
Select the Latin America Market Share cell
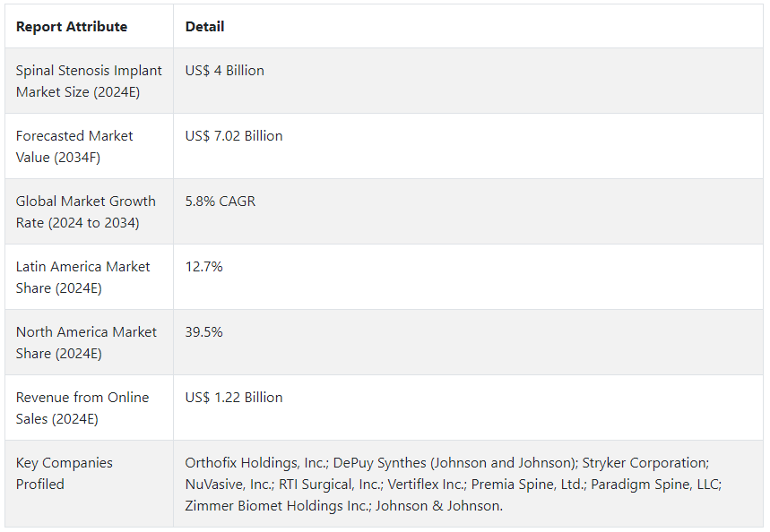(x=89, y=277)
